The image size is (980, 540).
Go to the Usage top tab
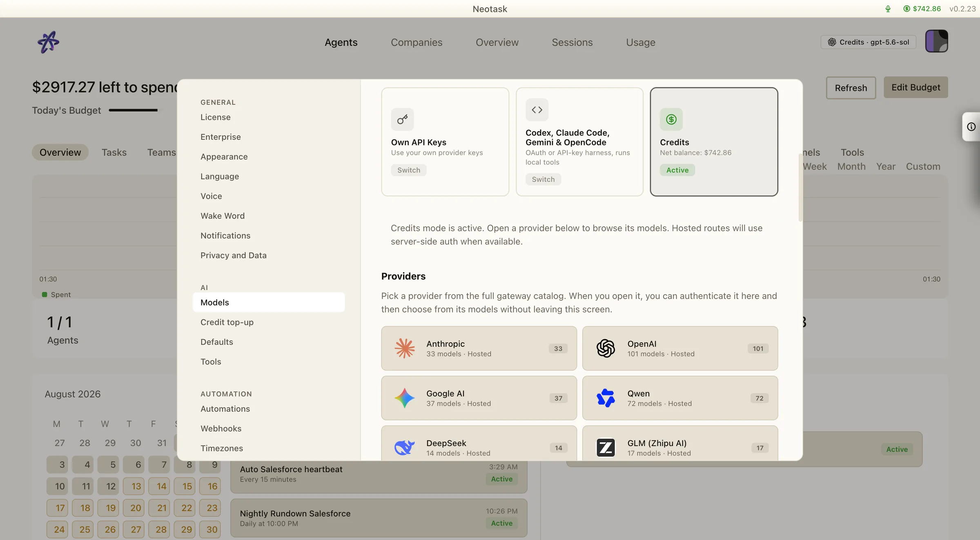coord(641,42)
